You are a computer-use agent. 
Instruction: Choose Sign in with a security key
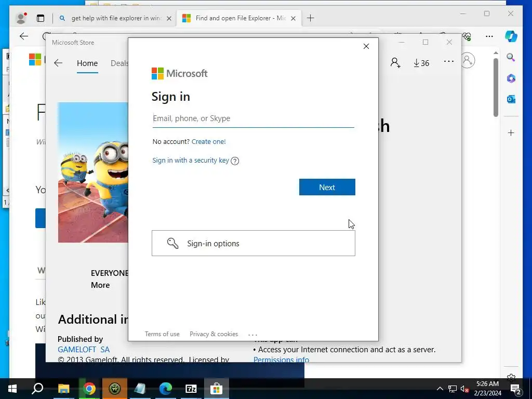191,160
